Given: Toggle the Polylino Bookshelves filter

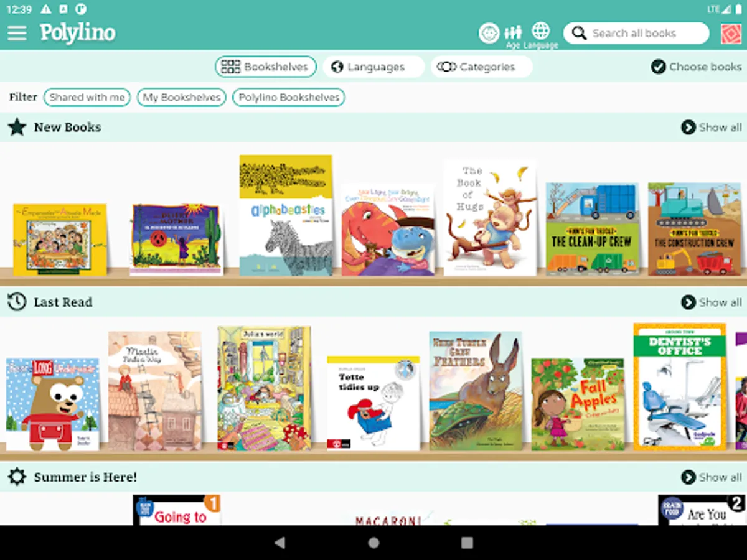Looking at the screenshot, I should [x=288, y=97].
